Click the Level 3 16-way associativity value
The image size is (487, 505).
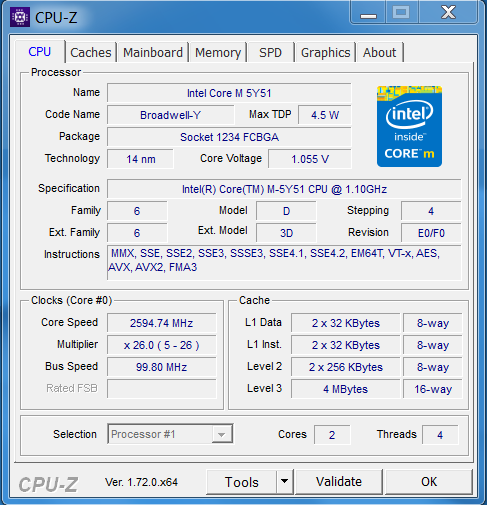(433, 389)
